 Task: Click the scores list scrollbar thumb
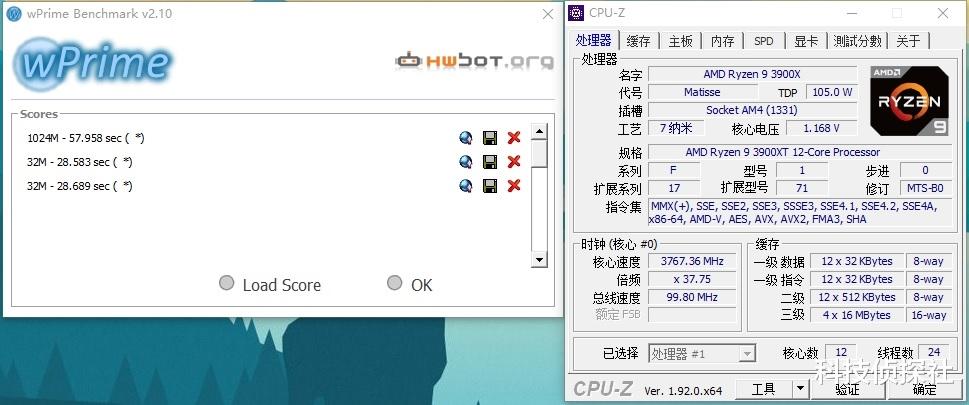point(539,153)
